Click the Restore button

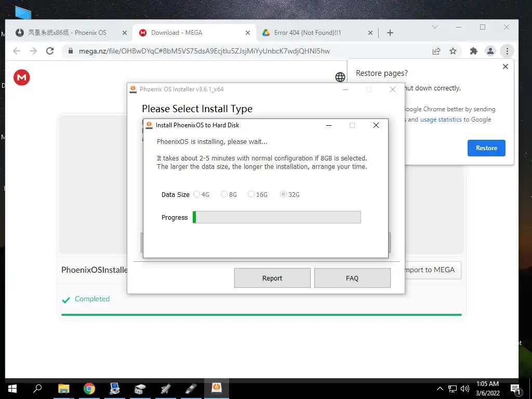coord(486,148)
